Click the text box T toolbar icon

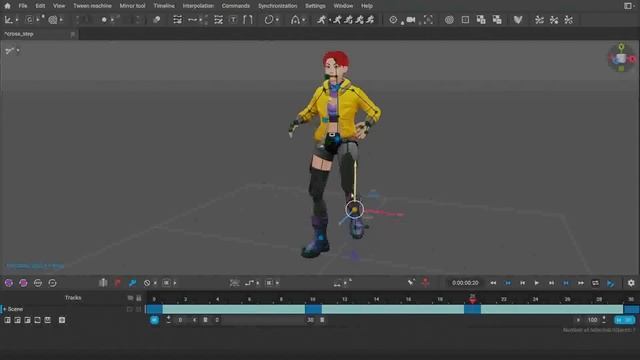click(x=233, y=20)
